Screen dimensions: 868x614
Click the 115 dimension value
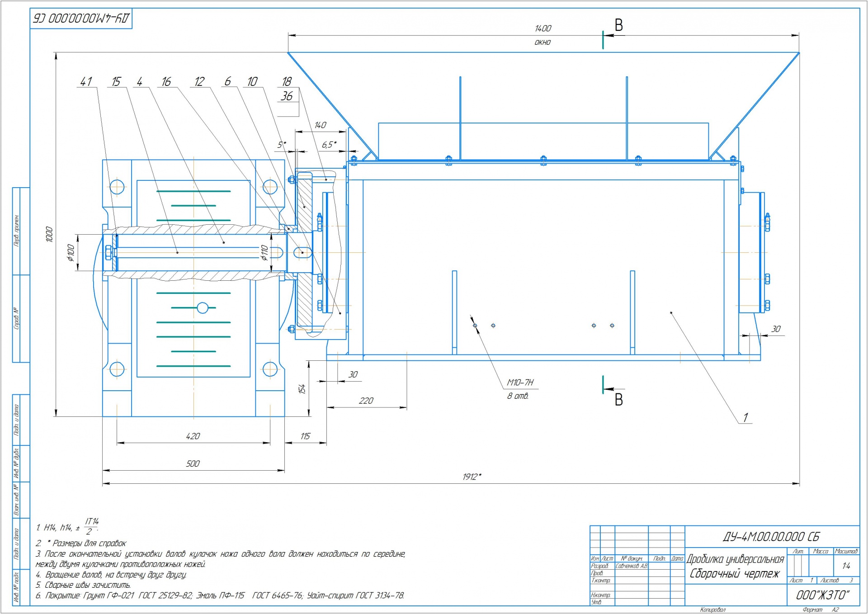(305, 436)
